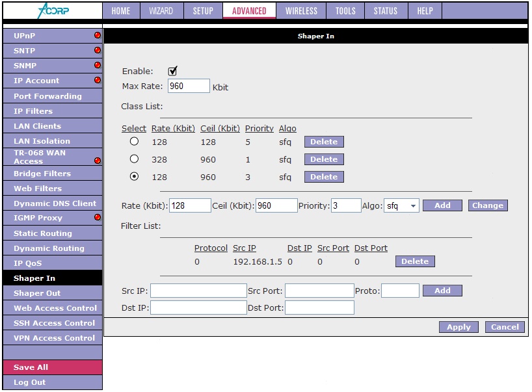Focus the Src IP text field
The width and height of the screenshot is (532, 392).
198,291
